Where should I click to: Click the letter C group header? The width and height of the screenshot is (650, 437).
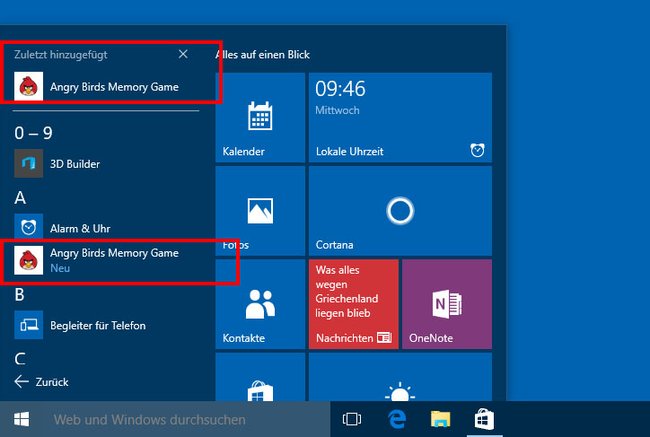[x=20, y=359]
